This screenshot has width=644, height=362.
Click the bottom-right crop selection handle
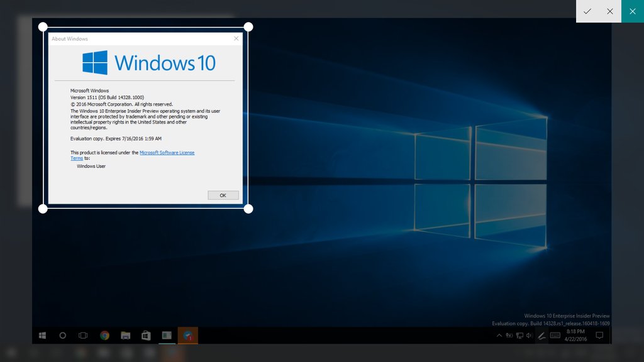point(248,209)
